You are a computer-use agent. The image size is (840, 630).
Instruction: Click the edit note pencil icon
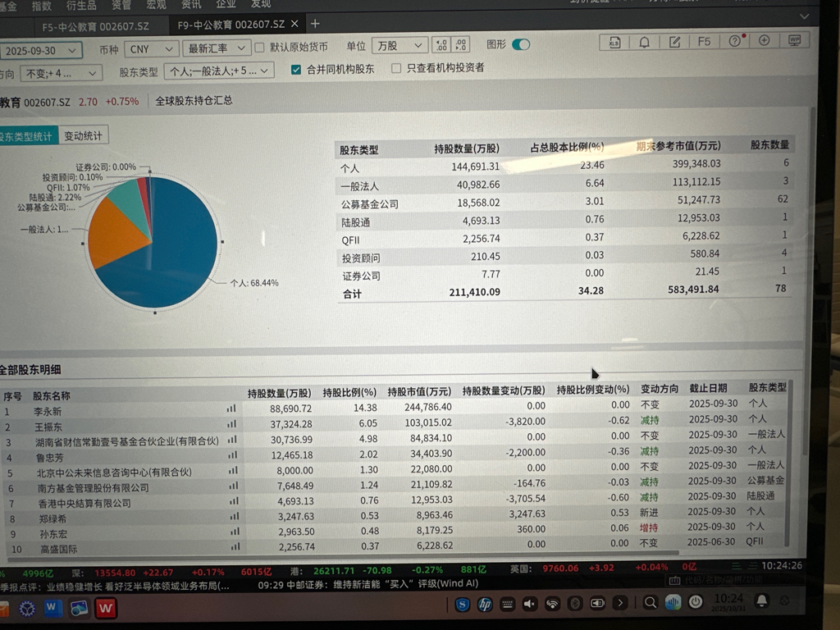(674, 42)
